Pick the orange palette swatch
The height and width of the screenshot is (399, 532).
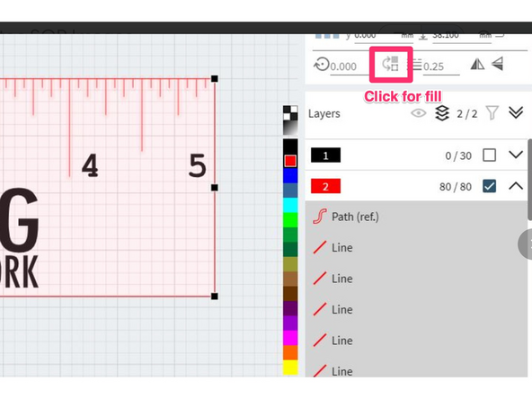click(290, 352)
